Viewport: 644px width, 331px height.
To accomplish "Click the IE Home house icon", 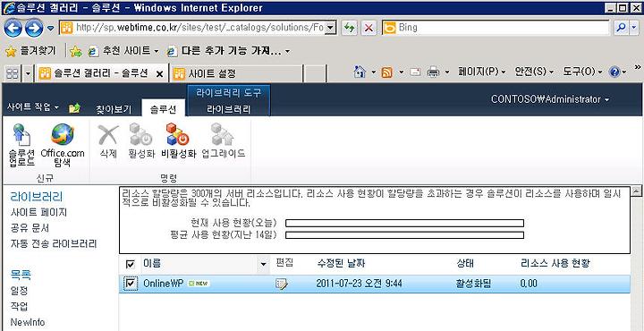I will pos(360,72).
